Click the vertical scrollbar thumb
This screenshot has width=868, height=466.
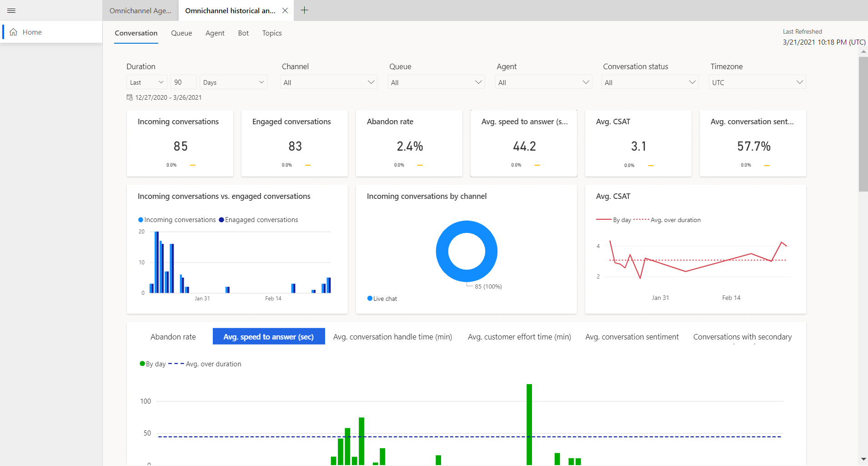[863, 124]
